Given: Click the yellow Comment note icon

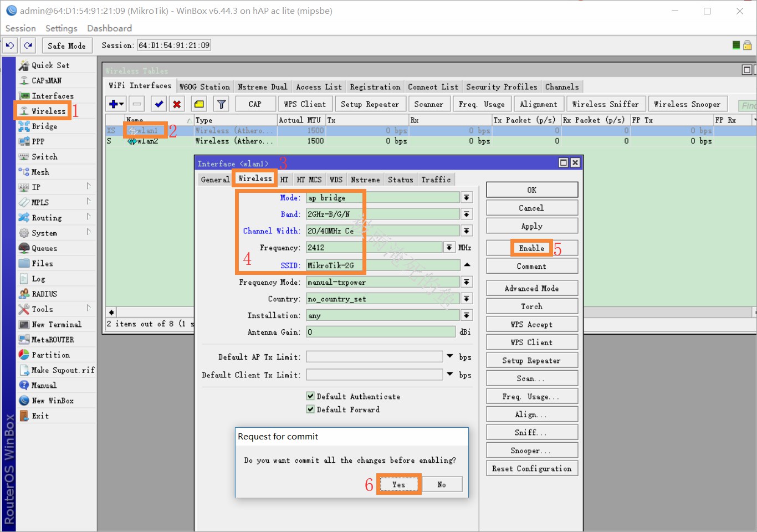Looking at the screenshot, I should click(199, 104).
